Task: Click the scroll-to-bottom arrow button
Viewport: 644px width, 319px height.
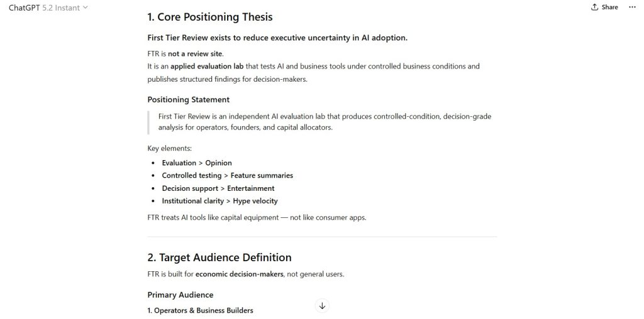Action: (x=322, y=306)
